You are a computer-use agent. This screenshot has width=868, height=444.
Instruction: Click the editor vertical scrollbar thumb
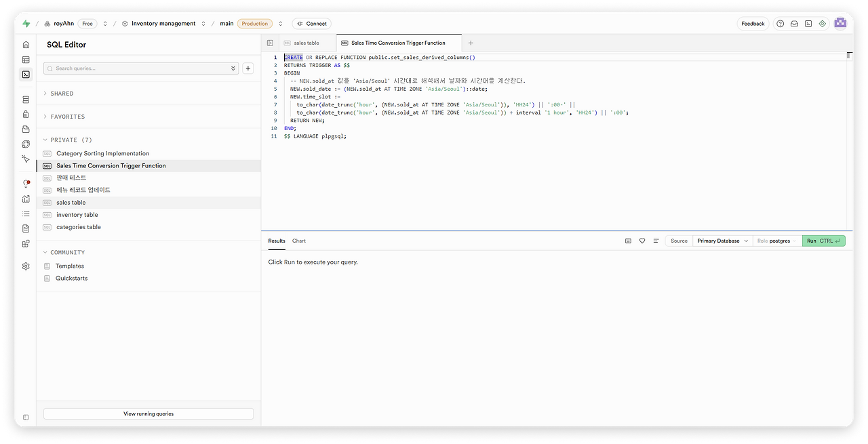click(x=849, y=56)
